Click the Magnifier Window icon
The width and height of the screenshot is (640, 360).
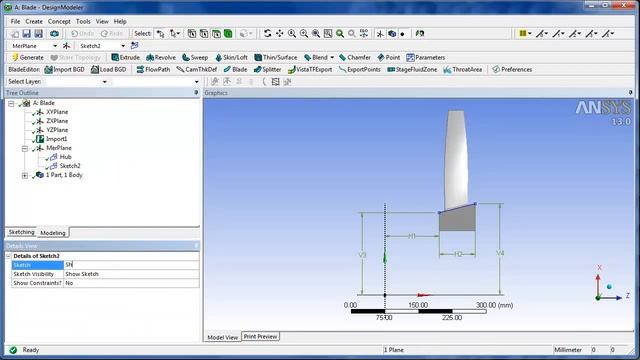coord(328,33)
